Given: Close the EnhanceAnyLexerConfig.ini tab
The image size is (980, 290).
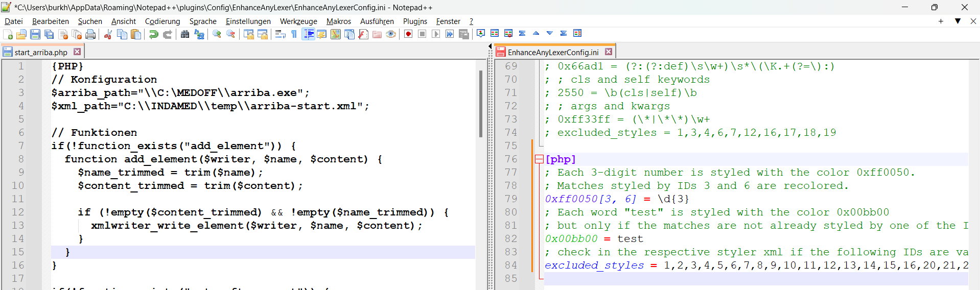Looking at the screenshot, I should (x=609, y=52).
